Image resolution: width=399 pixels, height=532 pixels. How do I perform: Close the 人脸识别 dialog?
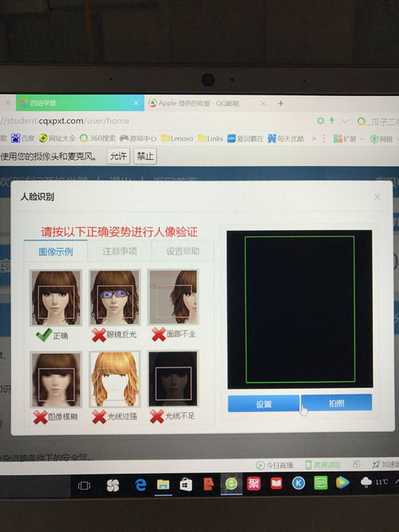[x=377, y=197]
